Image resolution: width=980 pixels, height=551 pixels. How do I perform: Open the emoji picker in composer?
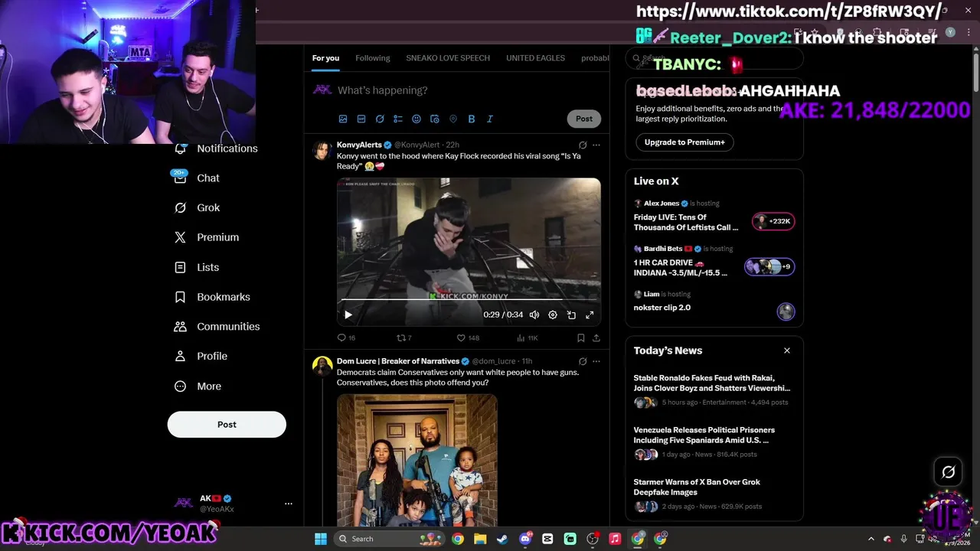coord(416,119)
